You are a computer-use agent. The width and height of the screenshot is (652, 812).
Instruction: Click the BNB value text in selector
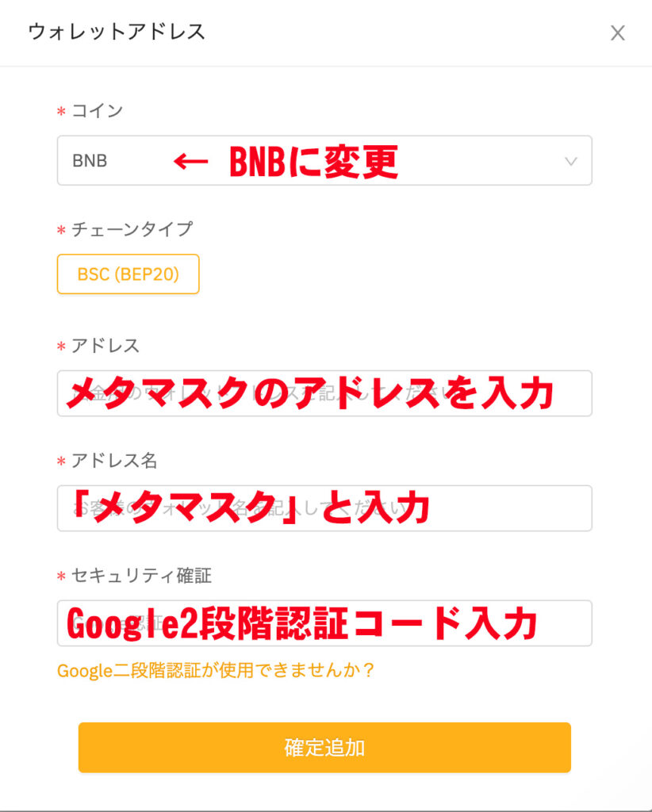coord(90,161)
